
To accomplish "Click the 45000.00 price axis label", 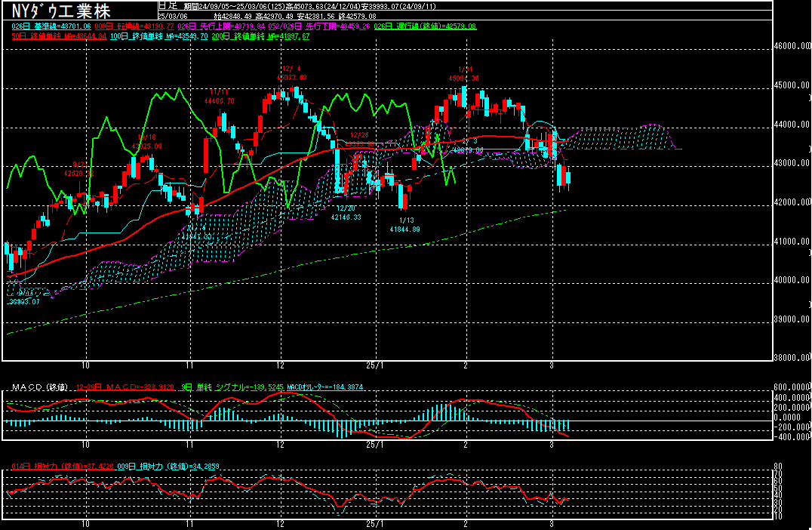I will click(792, 85).
